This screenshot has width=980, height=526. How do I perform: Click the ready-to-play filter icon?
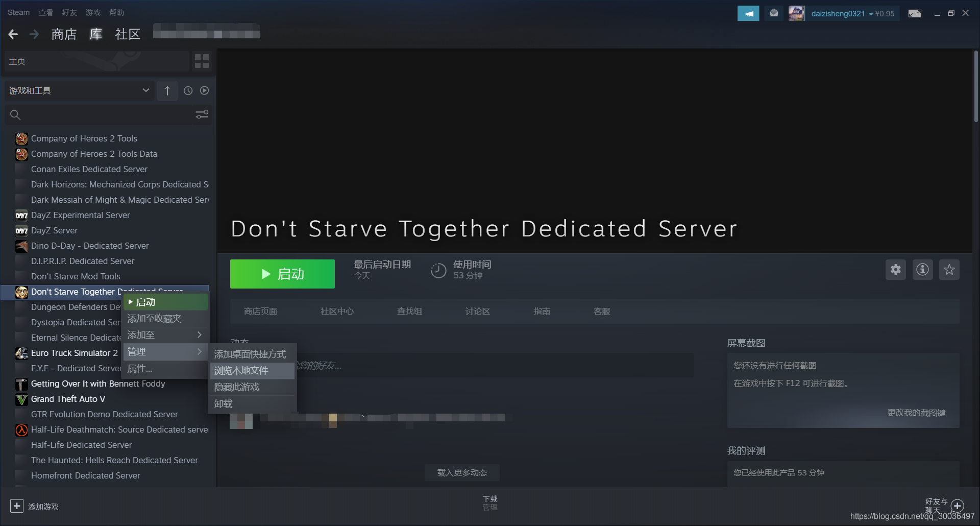click(x=204, y=90)
